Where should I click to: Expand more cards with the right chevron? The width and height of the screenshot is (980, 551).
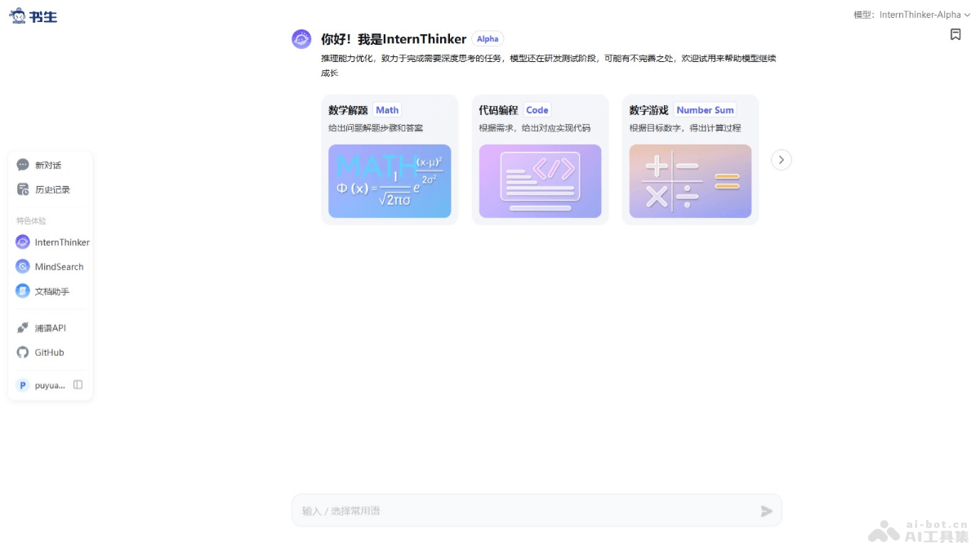click(781, 160)
